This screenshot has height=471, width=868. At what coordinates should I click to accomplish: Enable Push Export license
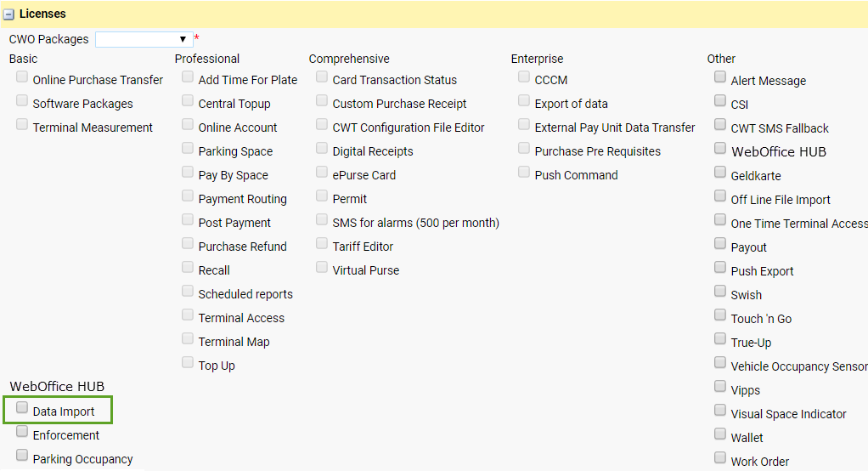coord(719,267)
